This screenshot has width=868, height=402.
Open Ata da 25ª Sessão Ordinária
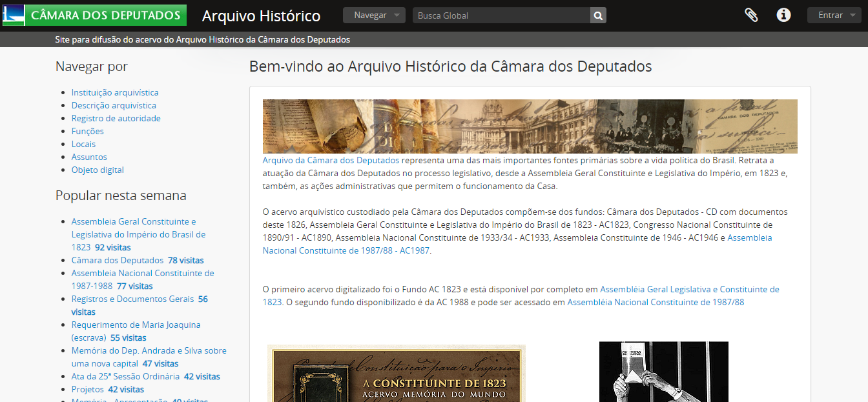125,376
